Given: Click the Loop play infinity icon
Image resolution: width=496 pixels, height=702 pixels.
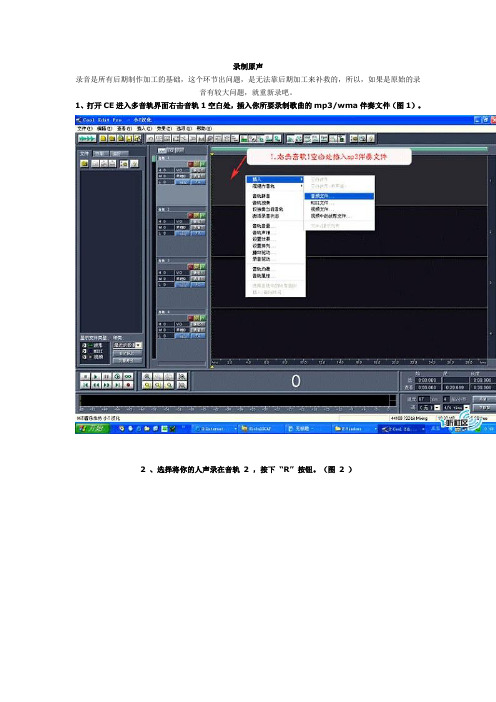Looking at the screenshot, I should click(x=128, y=377).
